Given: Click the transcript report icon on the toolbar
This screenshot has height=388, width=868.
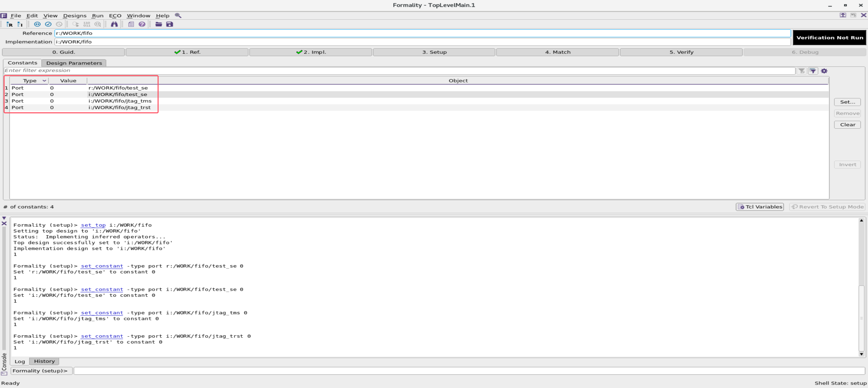Looking at the screenshot, I should pos(131,24).
